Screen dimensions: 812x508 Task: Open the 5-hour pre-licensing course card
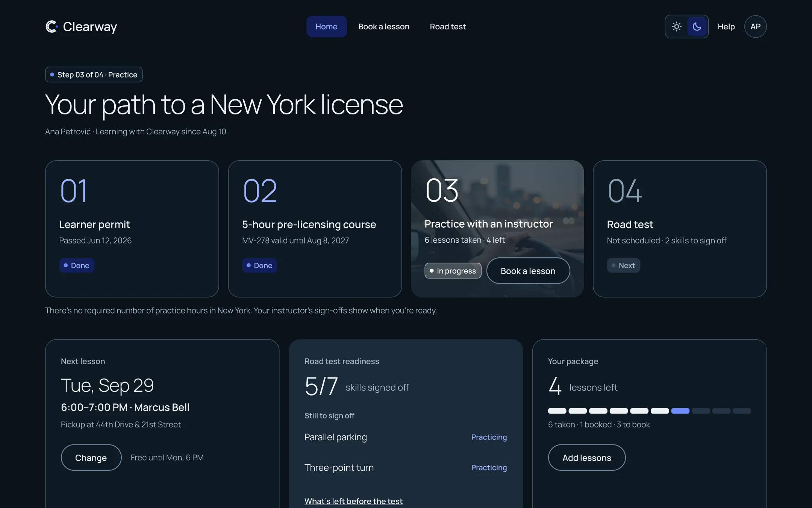click(x=315, y=229)
